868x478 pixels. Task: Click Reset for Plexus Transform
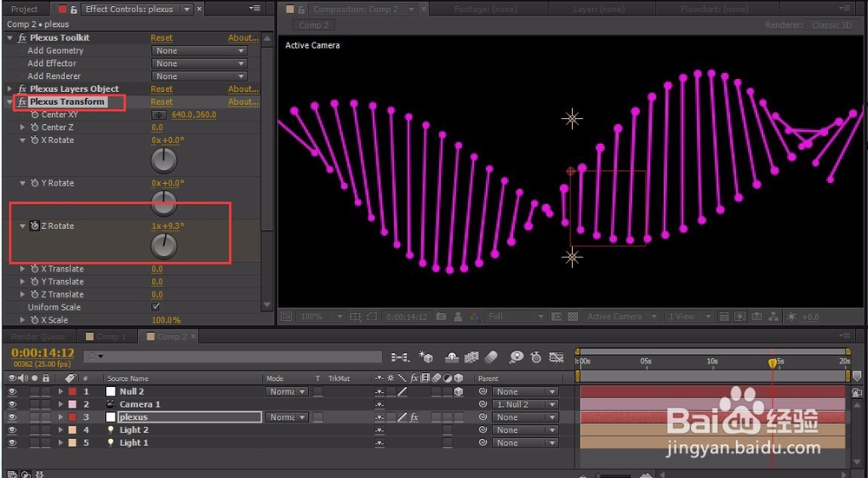(x=161, y=101)
